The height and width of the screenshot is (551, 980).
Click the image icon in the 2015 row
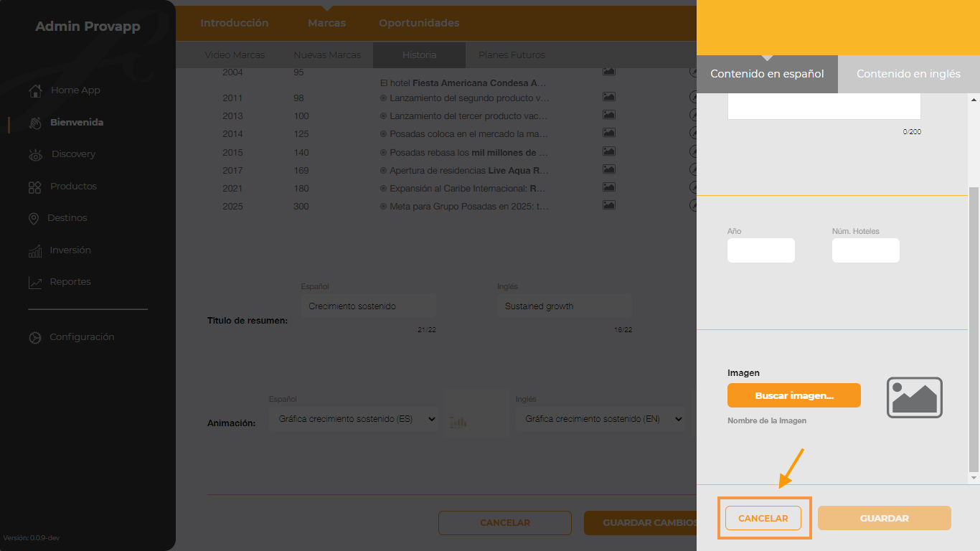click(x=609, y=151)
